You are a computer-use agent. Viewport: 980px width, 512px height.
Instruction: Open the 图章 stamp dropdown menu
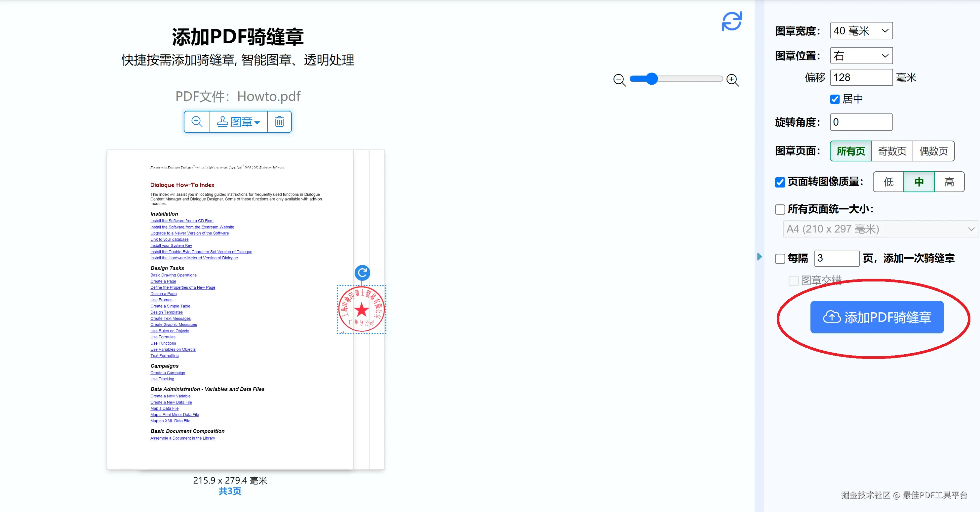(x=239, y=122)
